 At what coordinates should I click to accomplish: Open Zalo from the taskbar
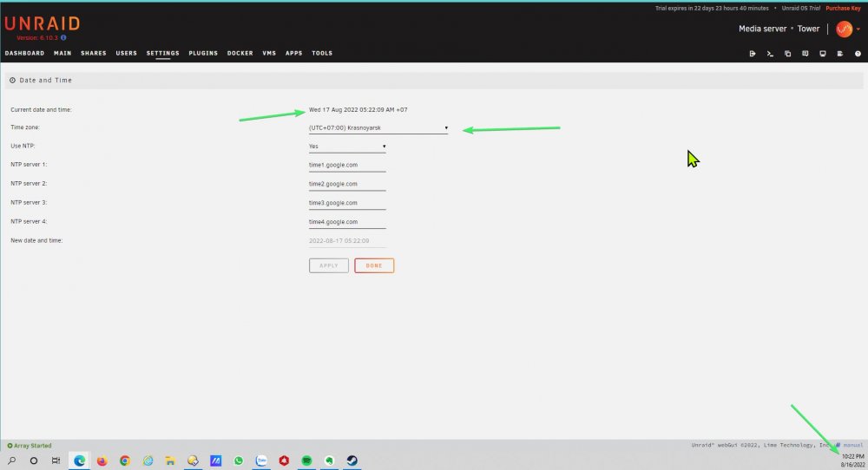click(x=261, y=460)
